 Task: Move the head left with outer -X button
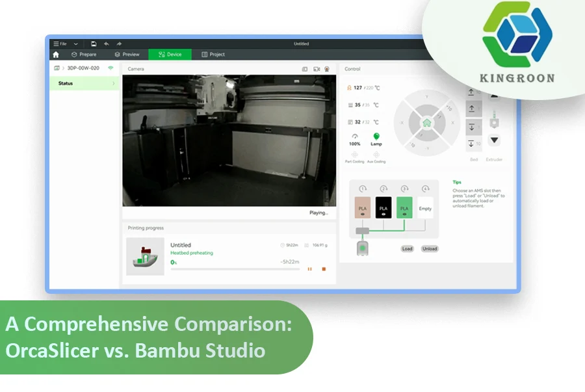point(401,123)
